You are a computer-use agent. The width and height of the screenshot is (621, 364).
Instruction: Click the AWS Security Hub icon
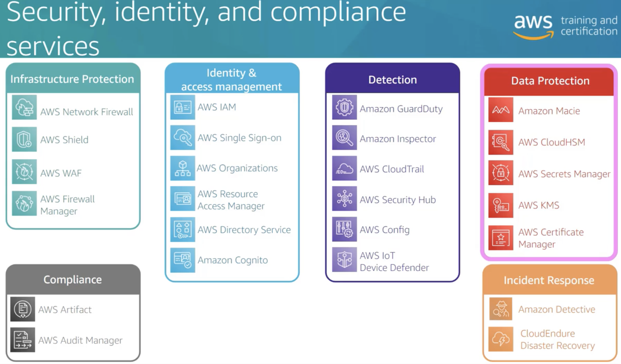point(345,199)
